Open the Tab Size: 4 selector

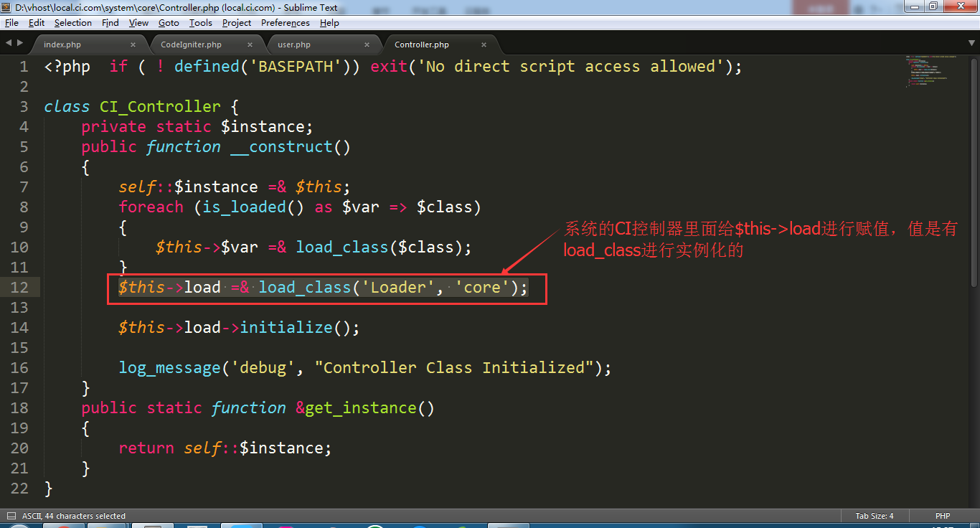[x=874, y=516]
